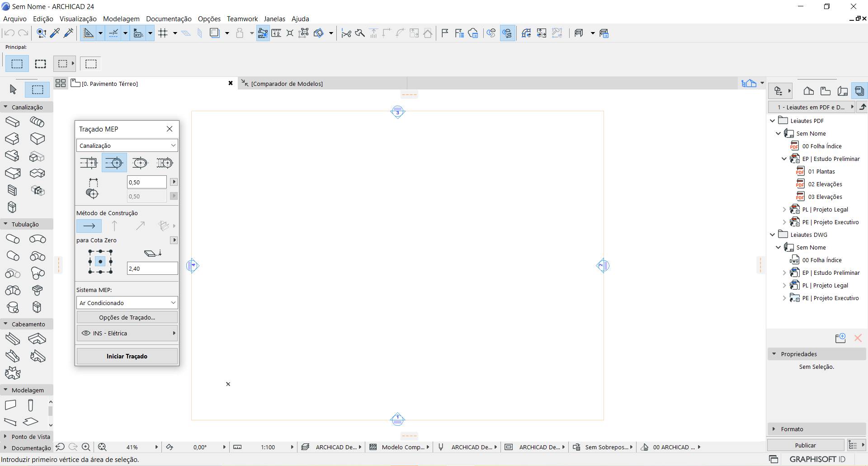Click the Iniciar Traçado button
The height and width of the screenshot is (466, 868).
tap(127, 356)
